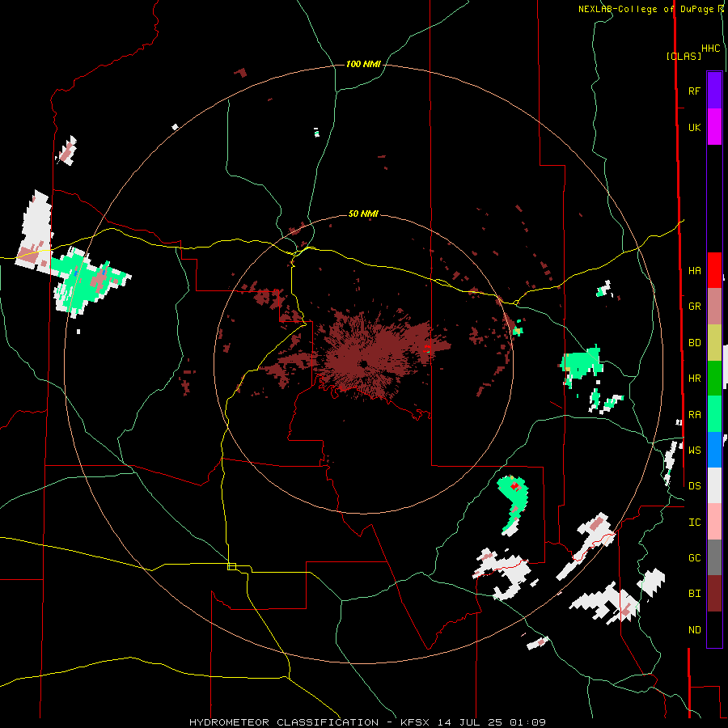The height and width of the screenshot is (728, 728).
Task: Click the 'WS' legend label
Action: click(x=694, y=451)
